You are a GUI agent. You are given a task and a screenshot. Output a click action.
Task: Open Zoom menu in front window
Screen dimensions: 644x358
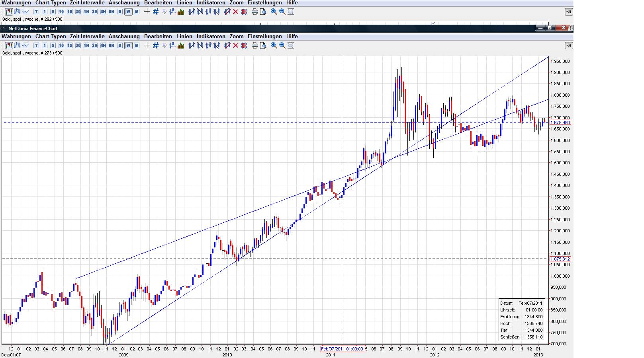[x=237, y=36]
